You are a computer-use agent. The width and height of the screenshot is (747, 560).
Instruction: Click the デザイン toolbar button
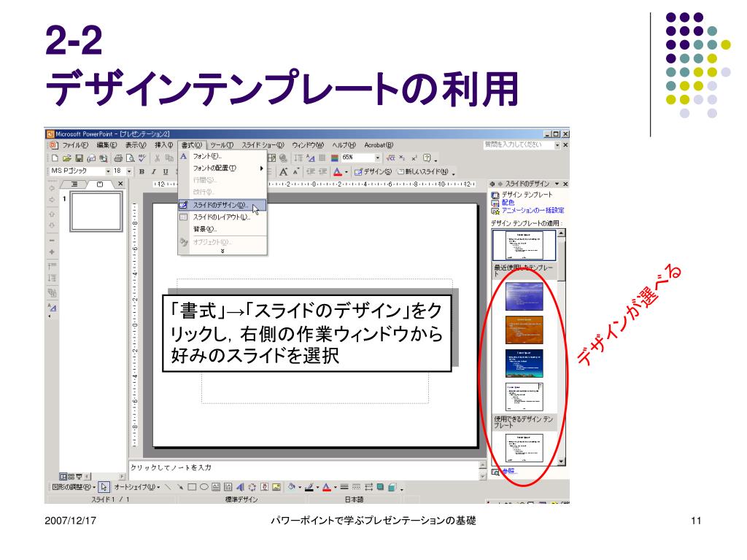pyautogui.click(x=373, y=172)
